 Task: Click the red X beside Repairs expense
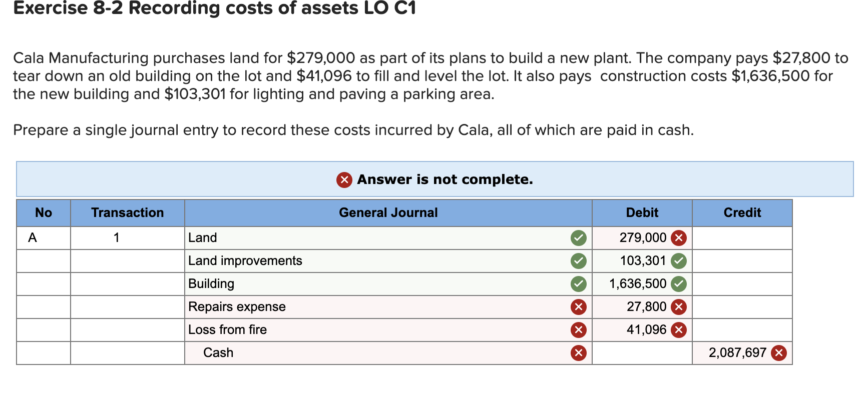(x=578, y=306)
